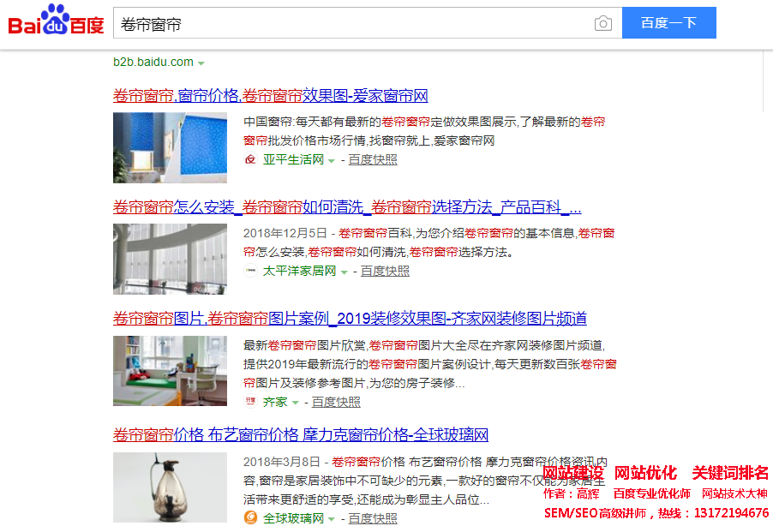Click the blue roller blind thumbnail

point(170,147)
